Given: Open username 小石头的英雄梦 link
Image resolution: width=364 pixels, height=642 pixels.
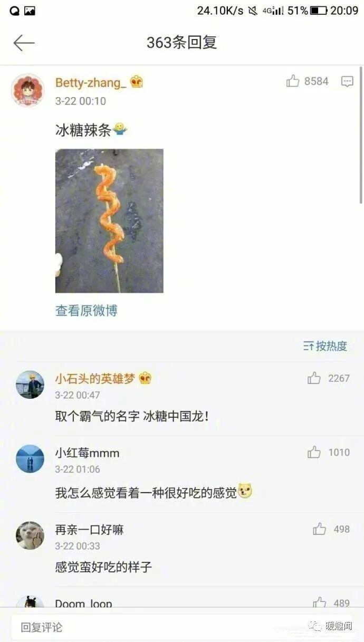Looking at the screenshot, I should point(95,378).
